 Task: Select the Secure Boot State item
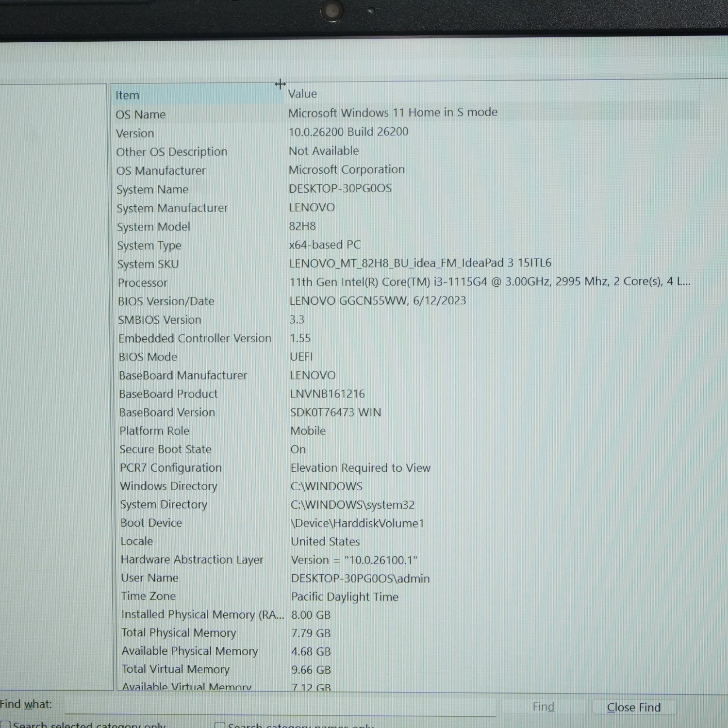165,449
